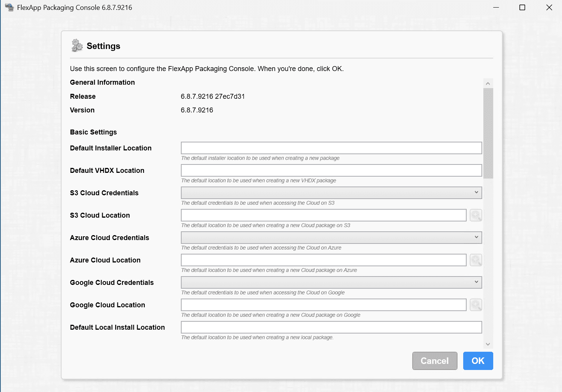562x392 pixels.
Task: Expand the Azure Cloud Credentials dropdown
Action: point(331,237)
